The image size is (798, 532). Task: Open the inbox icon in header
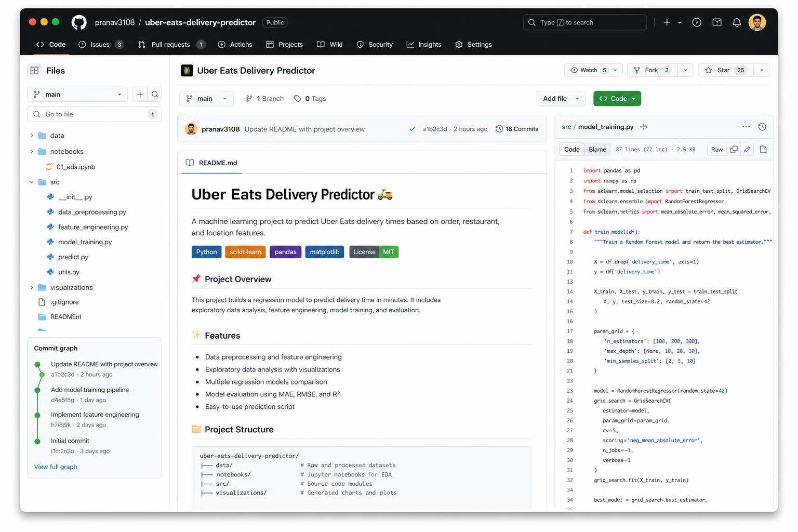click(x=717, y=22)
